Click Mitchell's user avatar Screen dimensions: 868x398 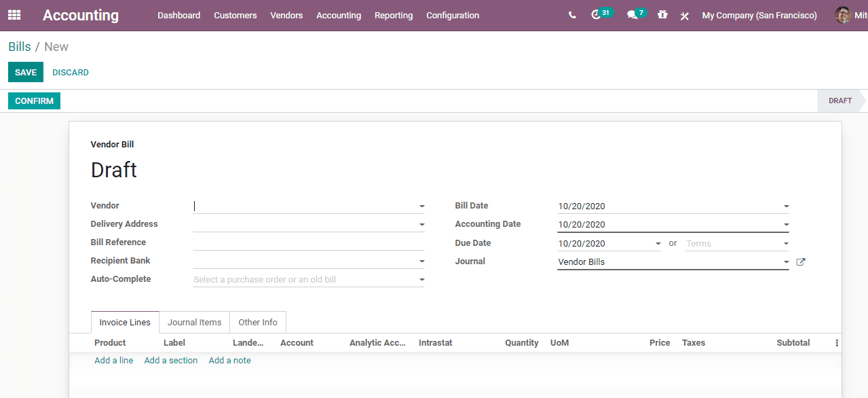tap(844, 15)
